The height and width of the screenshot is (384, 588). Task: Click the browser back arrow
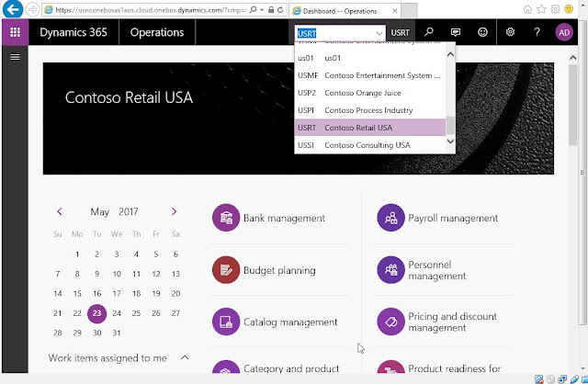tap(13, 9)
